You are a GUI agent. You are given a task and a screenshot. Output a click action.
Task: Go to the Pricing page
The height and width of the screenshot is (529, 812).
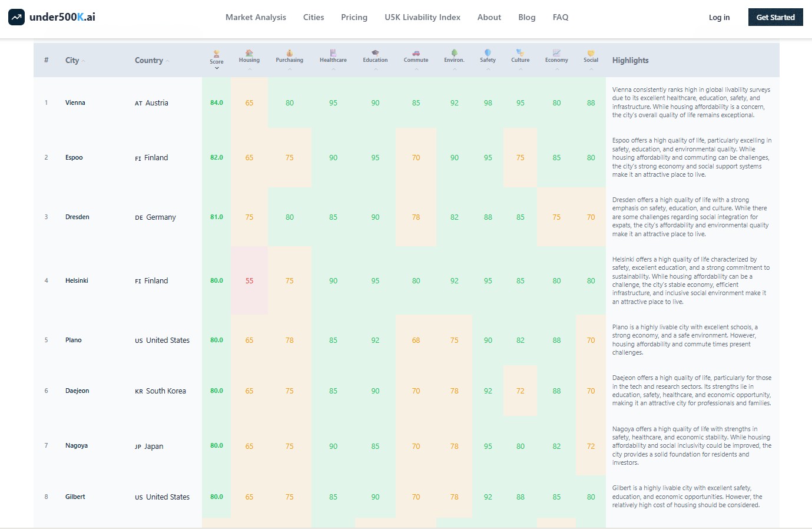pos(354,17)
